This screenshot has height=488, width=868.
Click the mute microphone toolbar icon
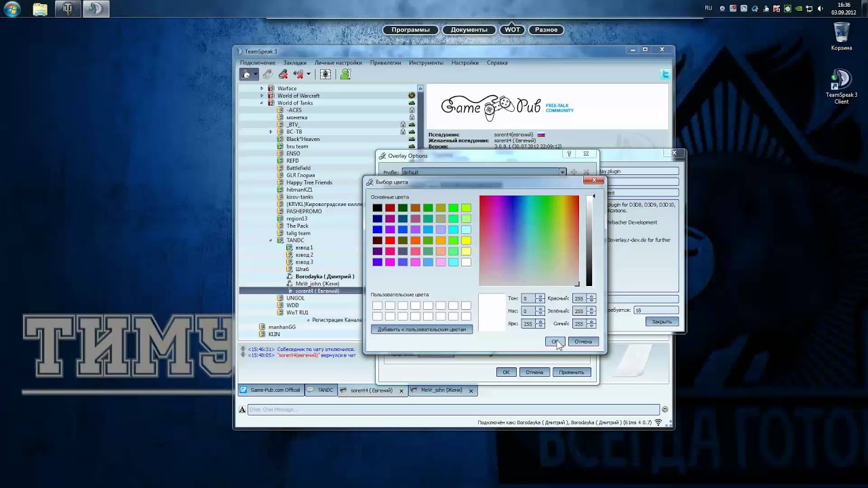pos(283,74)
